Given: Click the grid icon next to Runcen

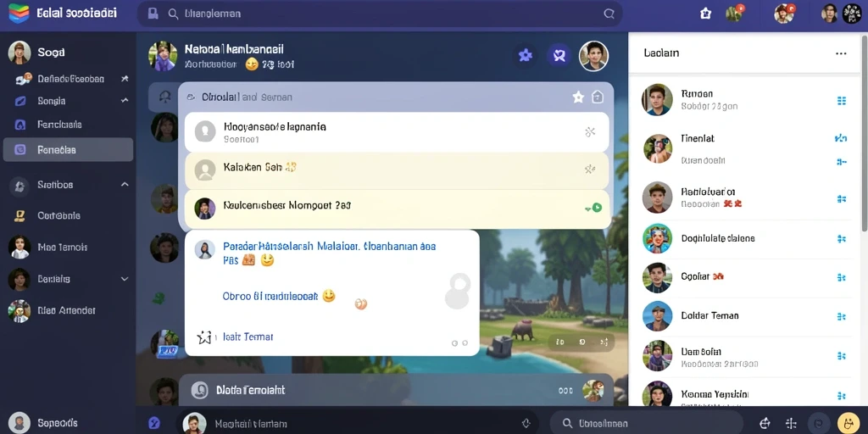Looking at the screenshot, I should [842, 101].
